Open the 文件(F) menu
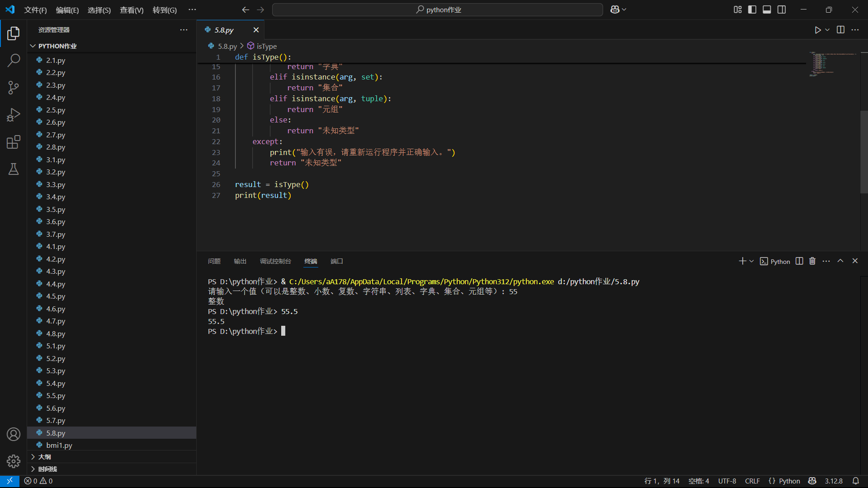868x488 pixels. coord(35,10)
